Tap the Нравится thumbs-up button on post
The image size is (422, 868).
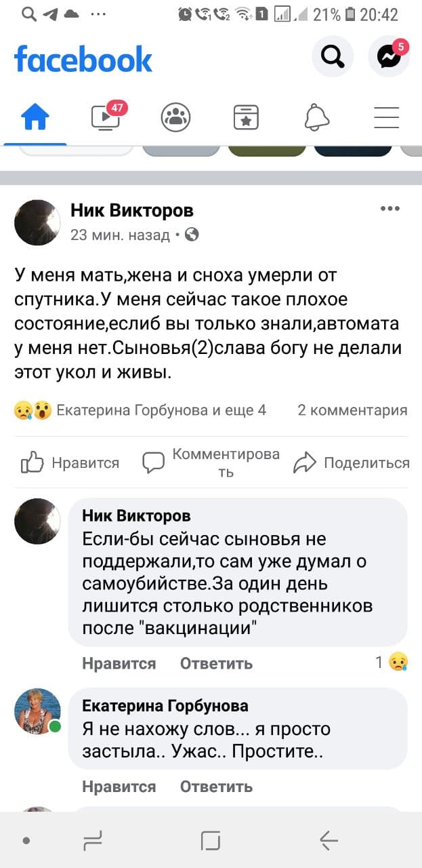pos(70,463)
